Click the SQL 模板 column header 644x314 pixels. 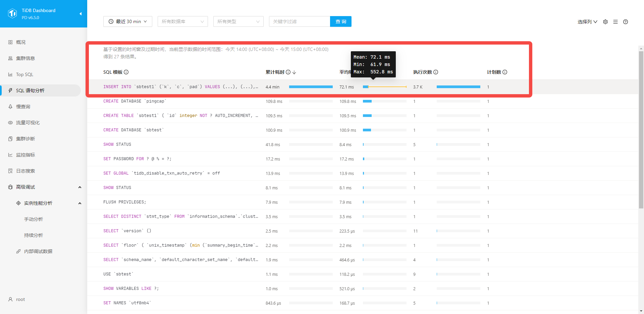113,72
